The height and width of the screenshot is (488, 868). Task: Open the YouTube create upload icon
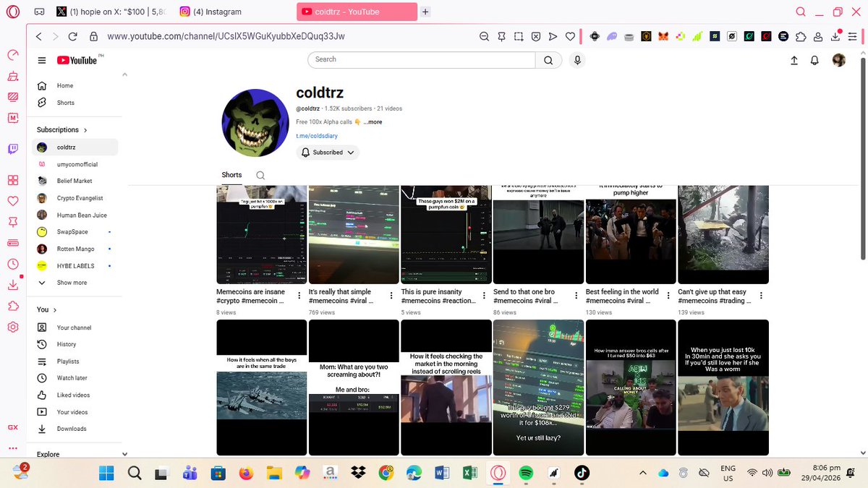pos(793,61)
